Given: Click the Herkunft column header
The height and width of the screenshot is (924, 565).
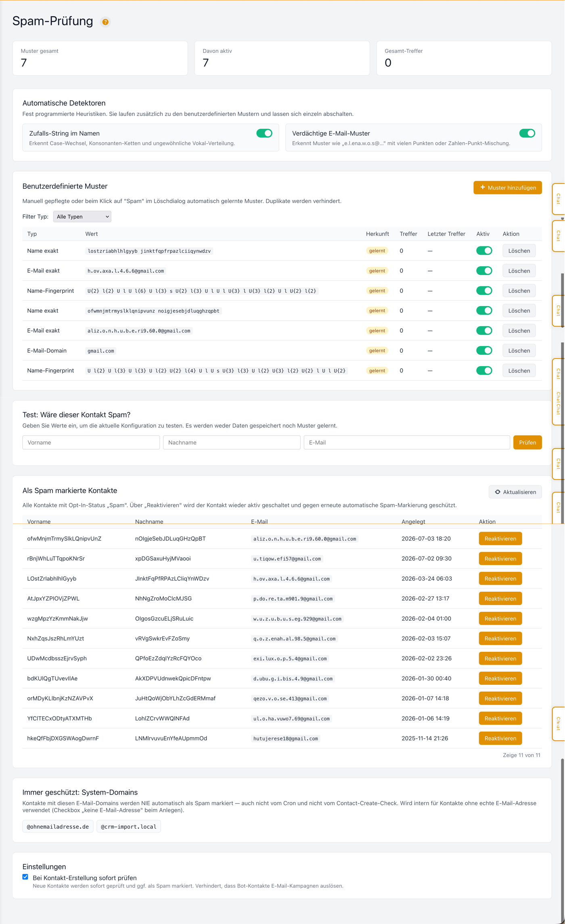Looking at the screenshot, I should tap(377, 234).
